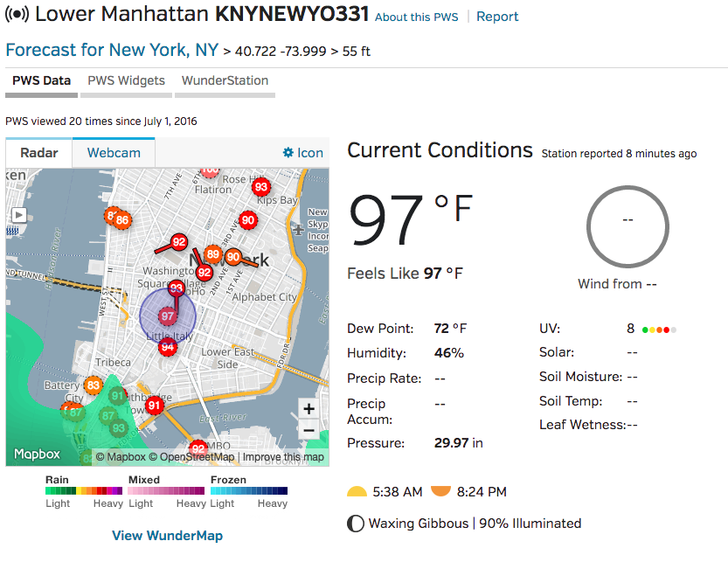The image size is (728, 562).
Task: Click the Rain intensity color legend
Action: click(x=84, y=491)
